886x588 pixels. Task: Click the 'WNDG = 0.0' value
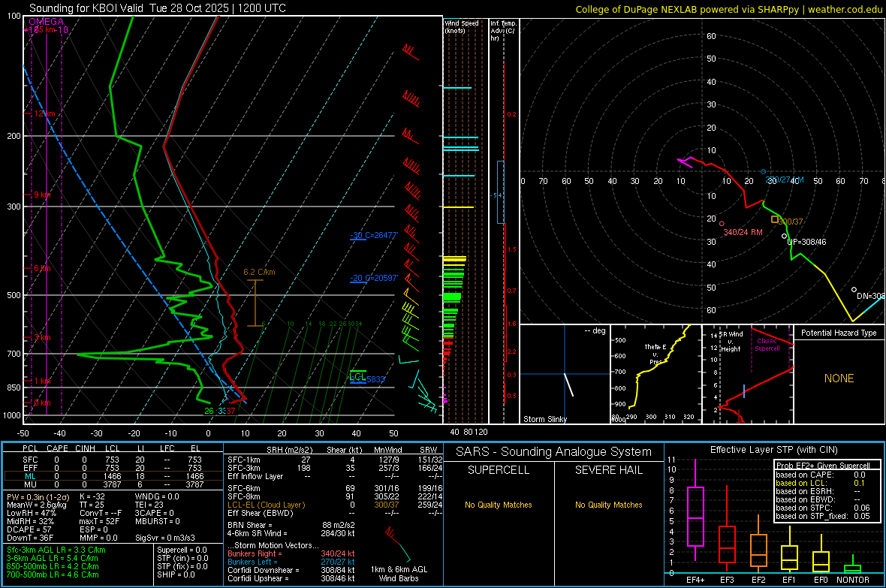tap(157, 496)
